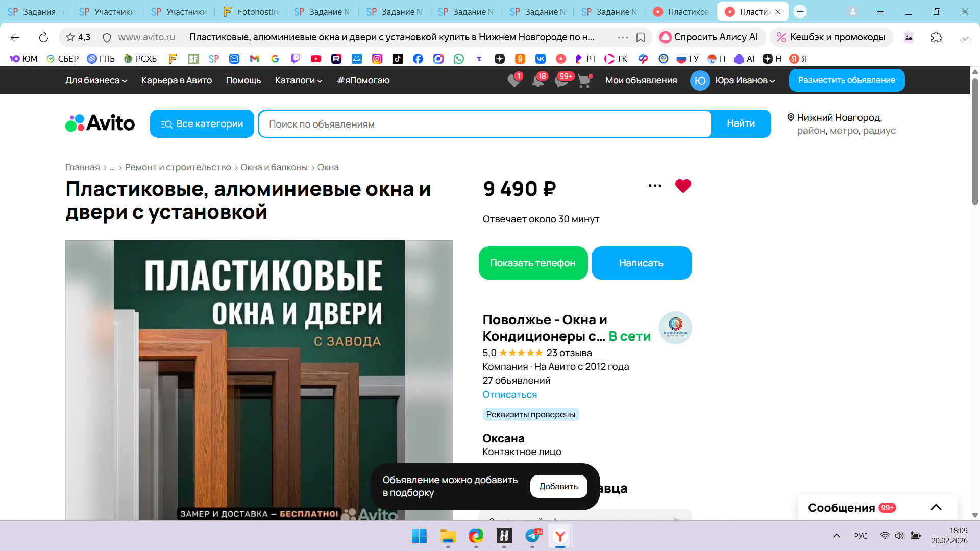Toggle page bookmark in address bar

[x=641, y=37]
